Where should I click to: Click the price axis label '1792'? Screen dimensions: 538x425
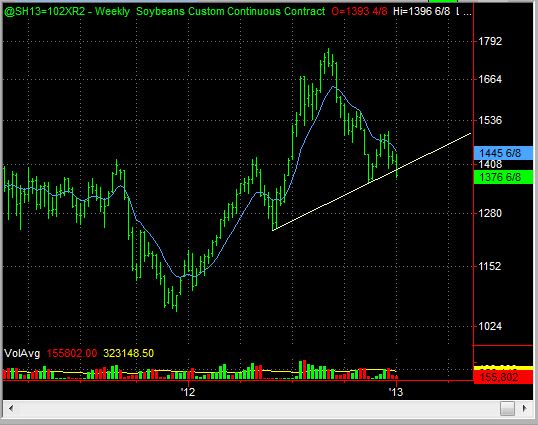(x=490, y=41)
